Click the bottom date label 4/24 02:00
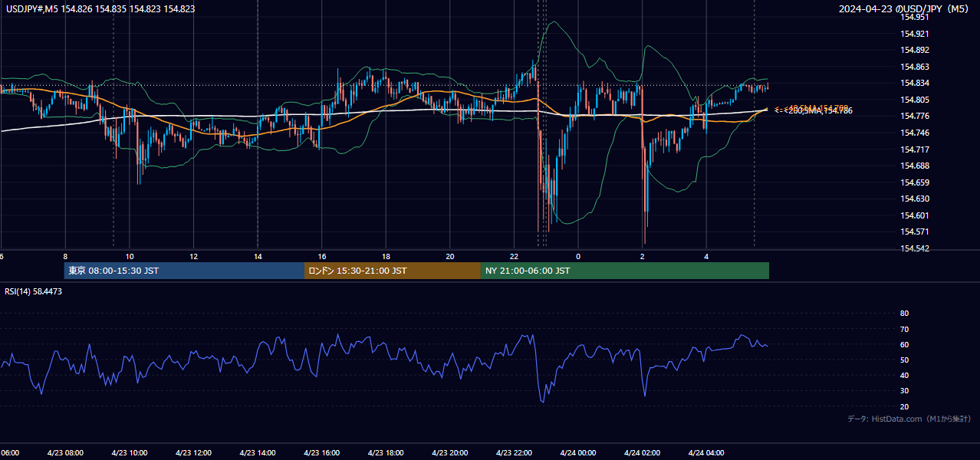 coord(642,453)
